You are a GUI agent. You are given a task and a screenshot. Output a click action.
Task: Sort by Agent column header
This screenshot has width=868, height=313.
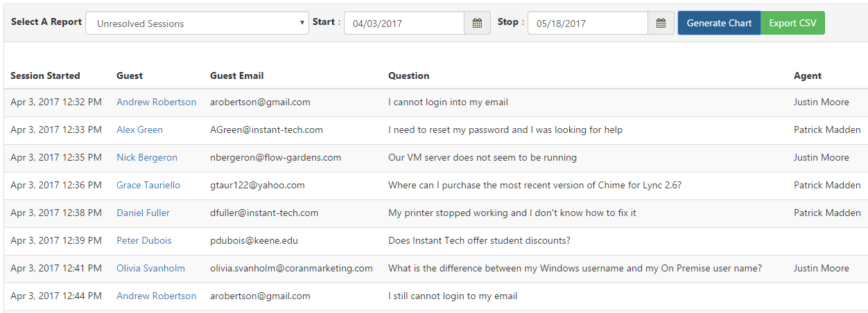click(x=808, y=75)
